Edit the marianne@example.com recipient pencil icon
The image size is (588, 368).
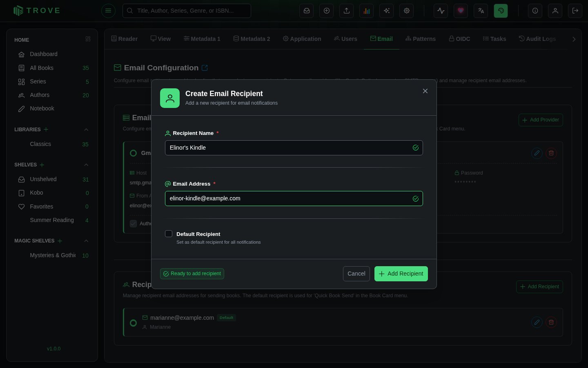click(x=537, y=322)
